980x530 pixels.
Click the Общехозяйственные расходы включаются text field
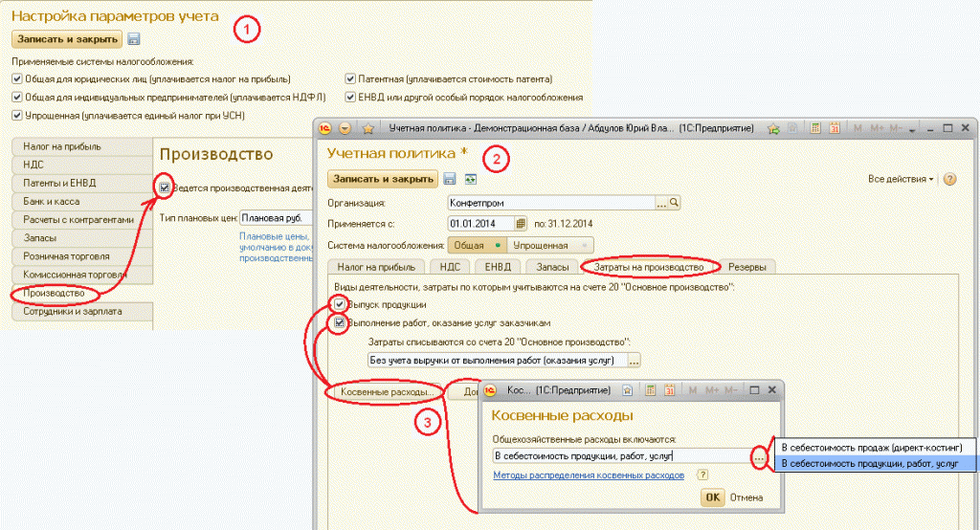pyautogui.click(x=622, y=456)
